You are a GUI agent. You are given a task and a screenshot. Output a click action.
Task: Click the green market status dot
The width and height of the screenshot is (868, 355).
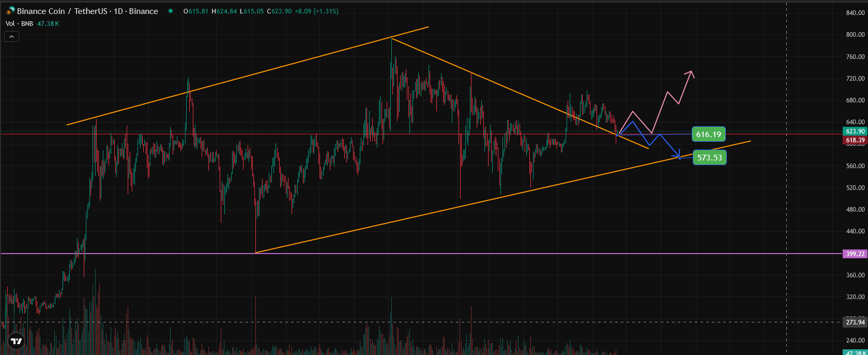pos(171,11)
